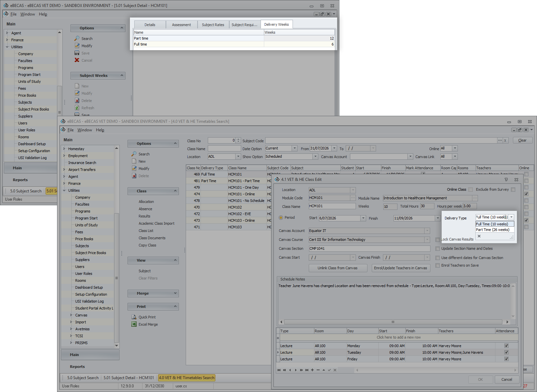Click Modify icon under Options in Subject Detail window
Viewport: 537px width, 392px height.
(77, 46)
